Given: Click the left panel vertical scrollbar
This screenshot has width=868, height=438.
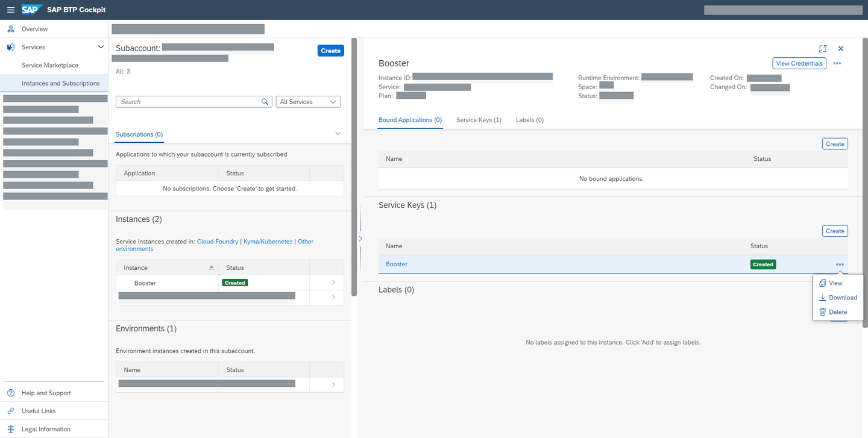Looking at the screenshot, I should pyautogui.click(x=354, y=167).
